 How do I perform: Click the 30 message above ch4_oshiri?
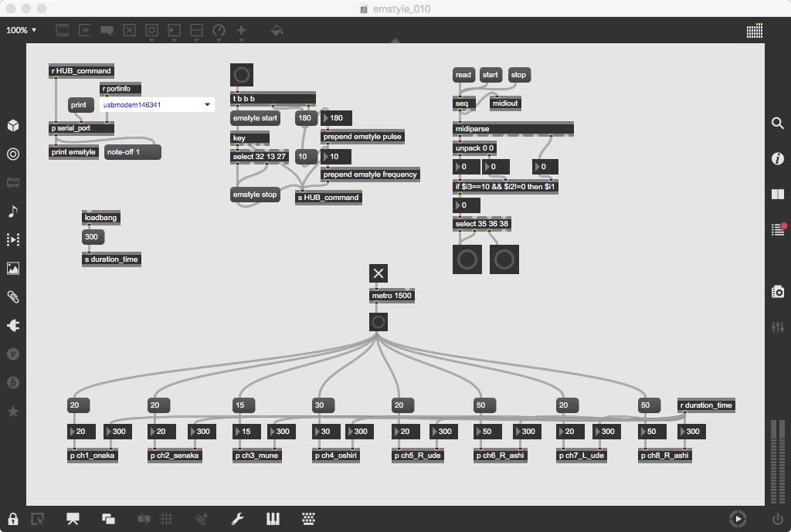324,405
